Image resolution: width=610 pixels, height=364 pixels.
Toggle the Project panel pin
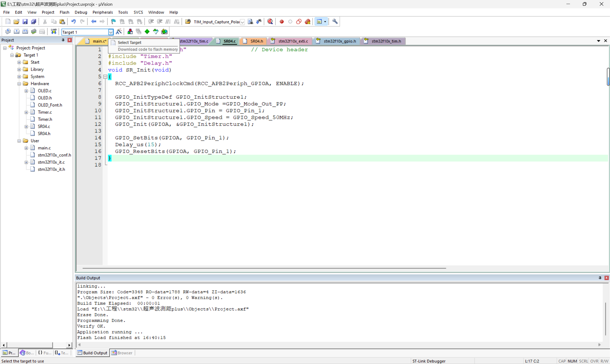63,40
